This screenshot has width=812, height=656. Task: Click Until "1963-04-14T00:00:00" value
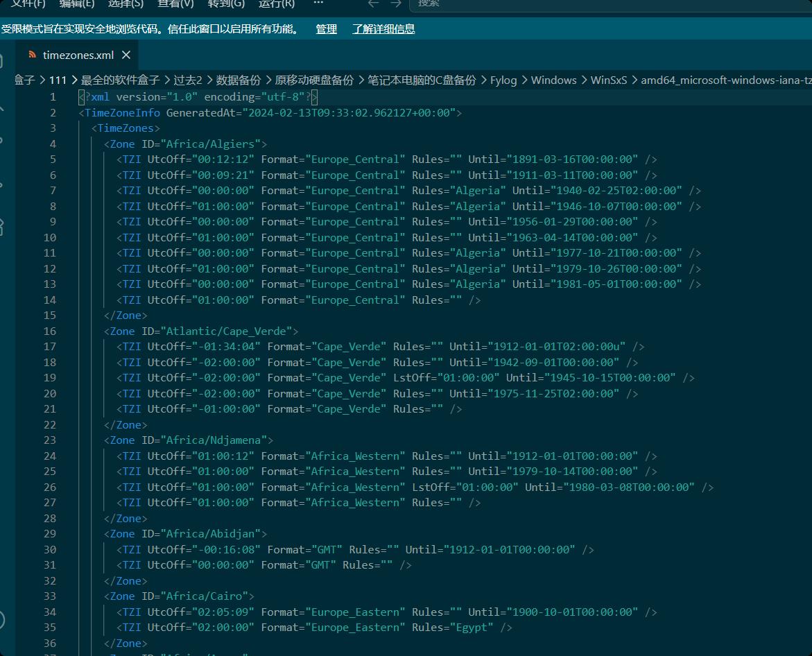tap(572, 238)
